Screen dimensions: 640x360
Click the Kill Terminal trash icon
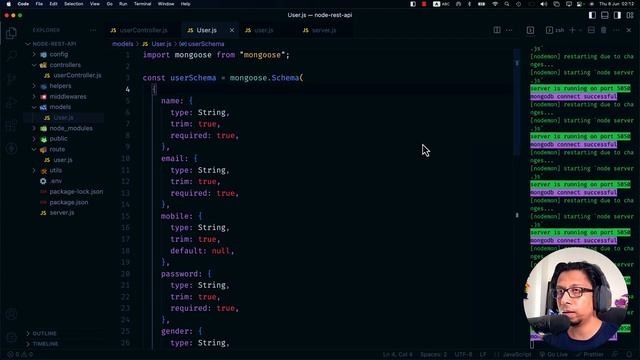[604, 30]
